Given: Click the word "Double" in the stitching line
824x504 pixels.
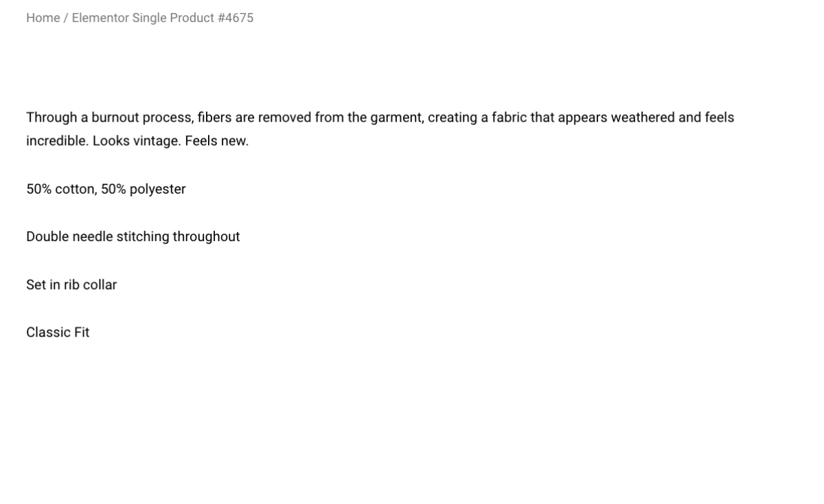Looking at the screenshot, I should coord(47,236).
